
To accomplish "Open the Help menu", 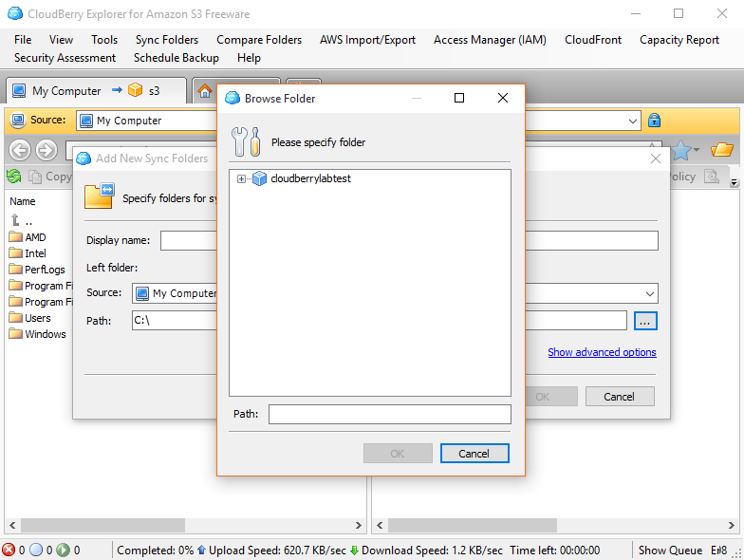I will [249, 58].
